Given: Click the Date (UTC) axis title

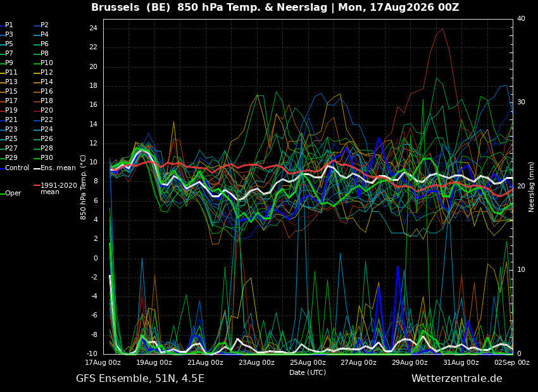Looking at the screenshot, I should coord(308,372).
